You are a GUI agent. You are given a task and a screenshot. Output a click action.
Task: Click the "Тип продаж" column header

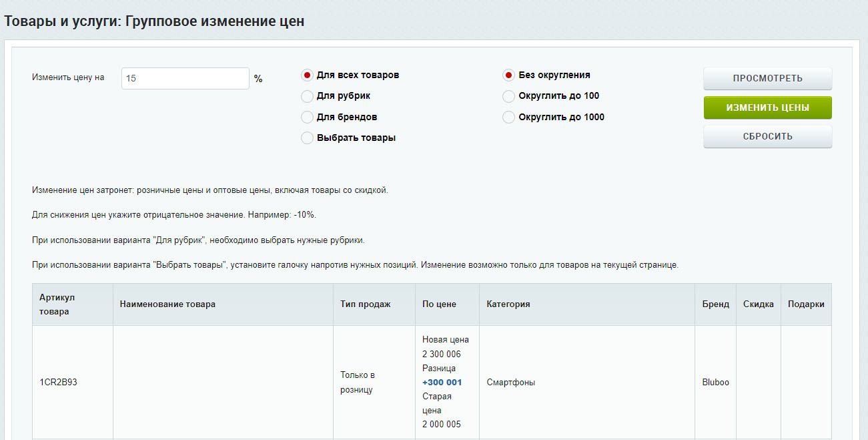tap(365, 304)
